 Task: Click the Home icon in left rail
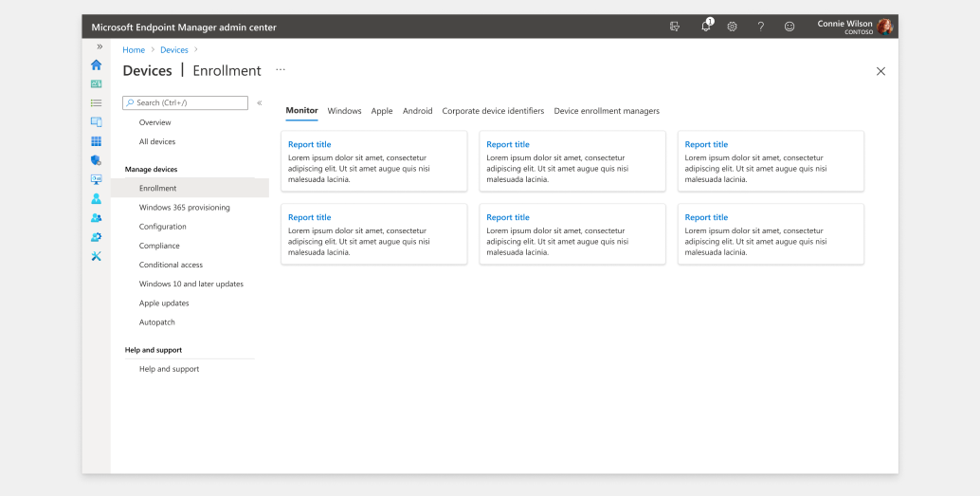96,64
